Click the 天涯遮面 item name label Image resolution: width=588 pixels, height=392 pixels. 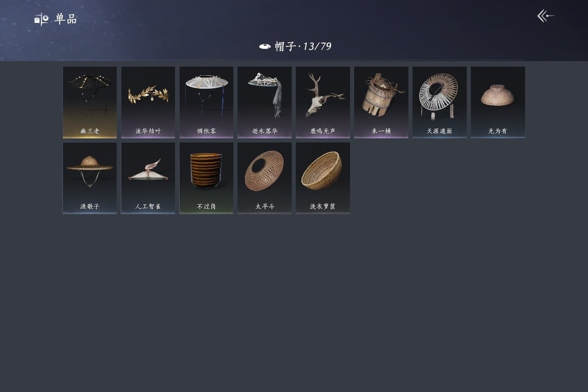(x=440, y=131)
